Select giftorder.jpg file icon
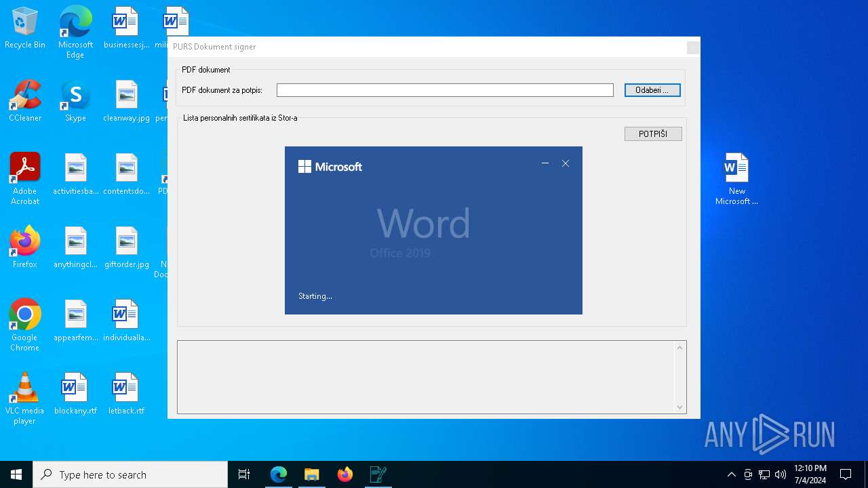Screen dimensions: 868x488 (126, 248)
